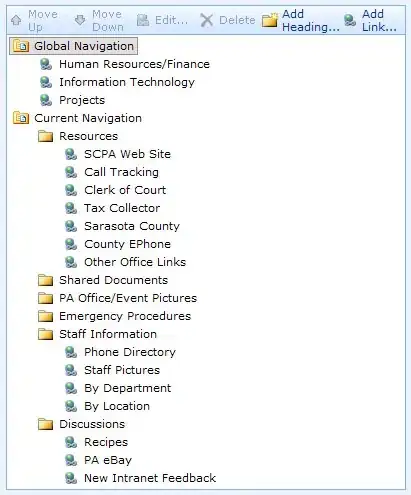Click the Human Resources/Finance link icon

pyautogui.click(x=46, y=64)
